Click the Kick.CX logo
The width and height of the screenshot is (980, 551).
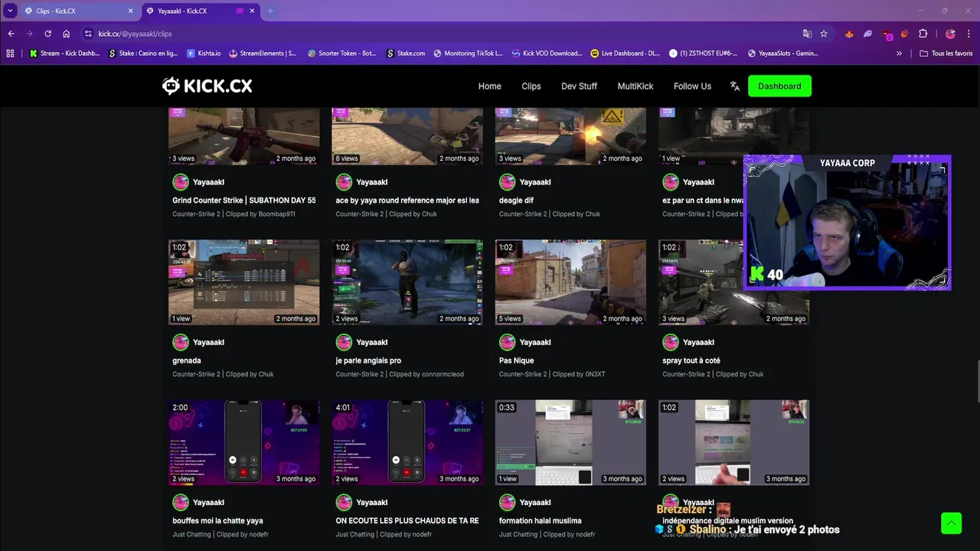tap(207, 86)
